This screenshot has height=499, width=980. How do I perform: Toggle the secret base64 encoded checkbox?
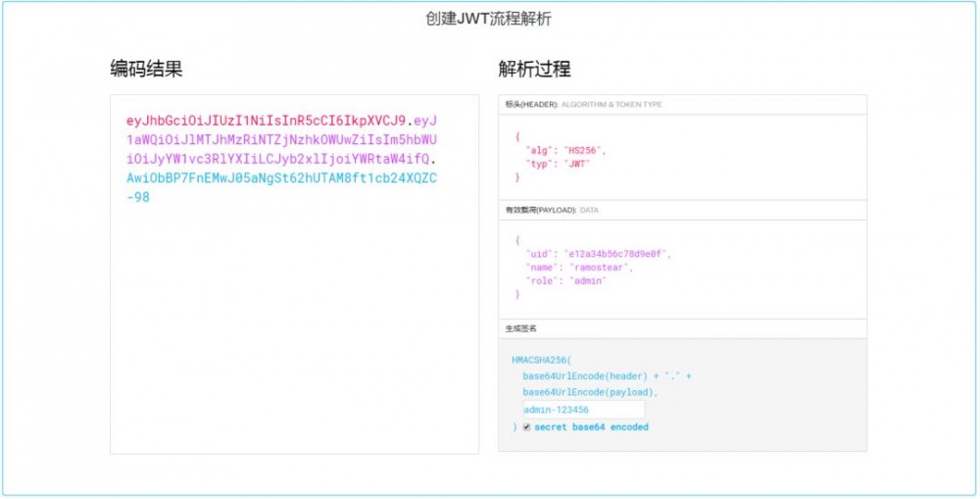pos(527,427)
